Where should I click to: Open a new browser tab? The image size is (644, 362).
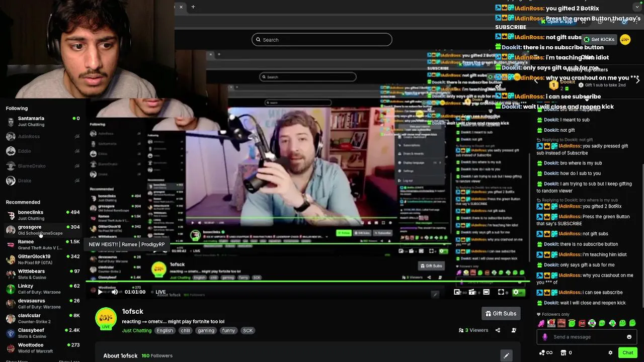[193, 7]
